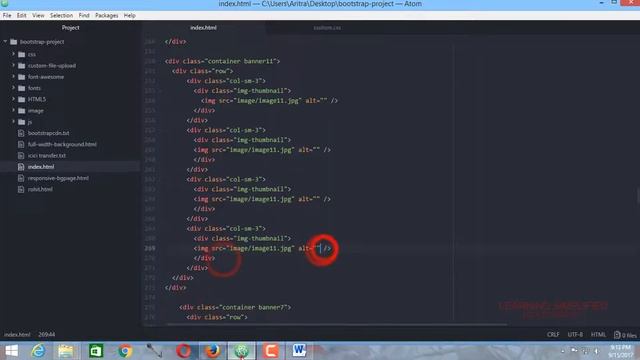Expand the font-awesome folder
640x360 pixels.
(13, 77)
